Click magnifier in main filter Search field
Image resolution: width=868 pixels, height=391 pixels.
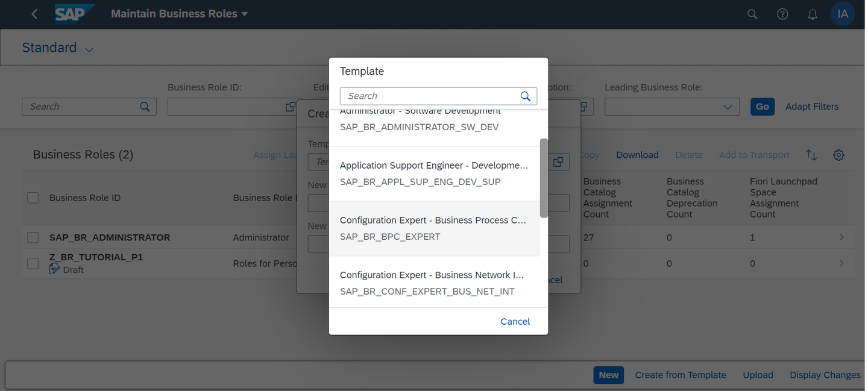tap(145, 107)
